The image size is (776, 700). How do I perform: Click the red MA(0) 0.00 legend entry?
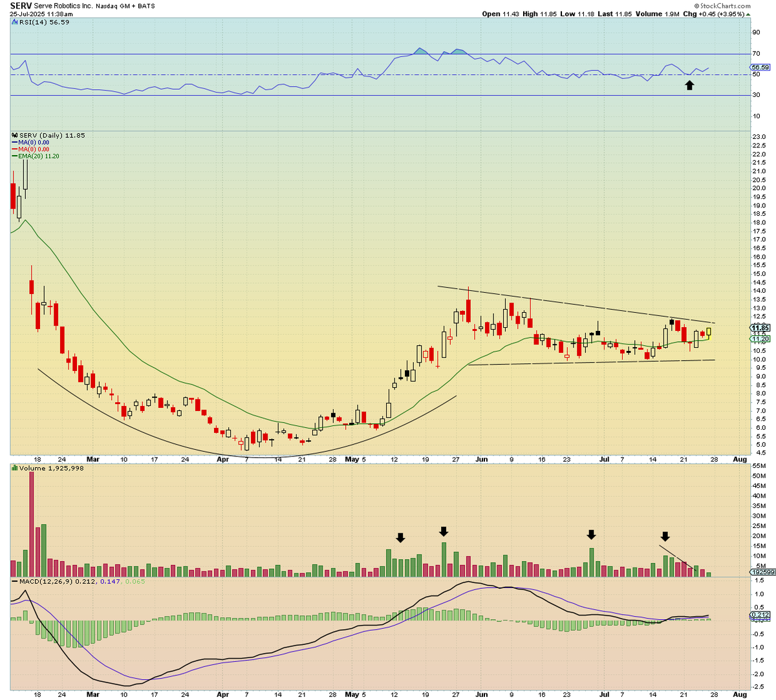point(30,149)
